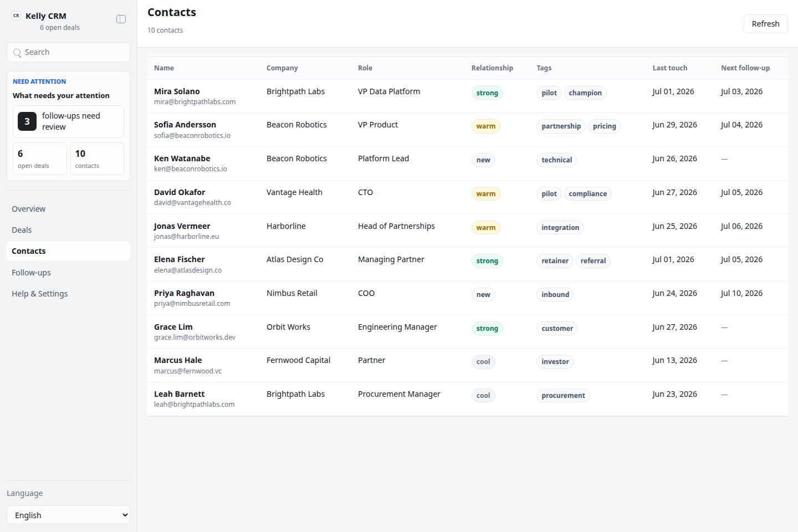Click the Refresh button
Image resolution: width=798 pixels, height=532 pixels.
tap(765, 24)
